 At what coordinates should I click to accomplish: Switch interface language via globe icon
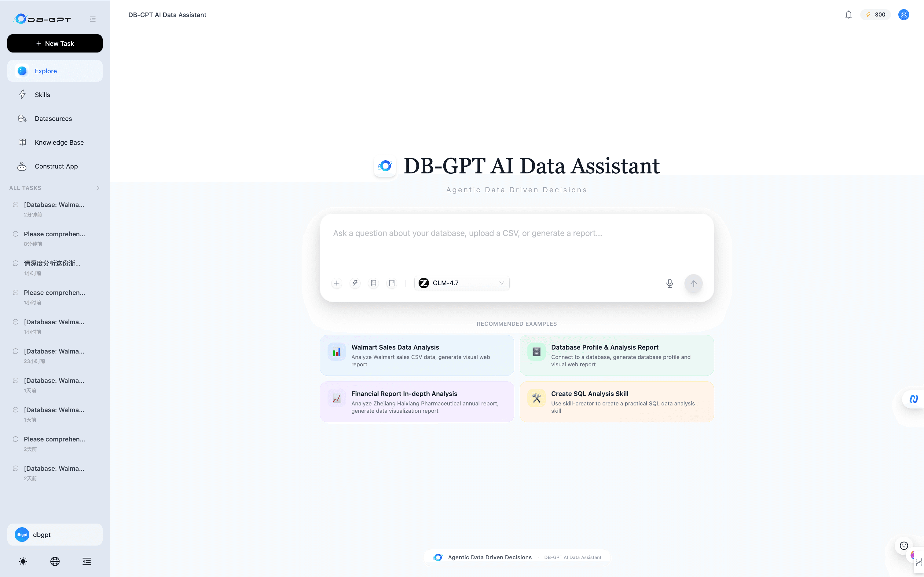[x=55, y=561]
